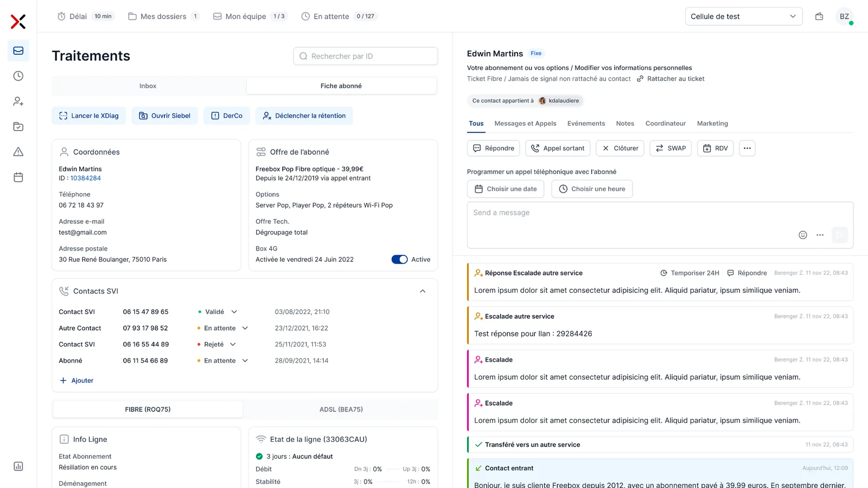Collapse the Contacts SVI section
This screenshot has width=868, height=488.
coord(423,291)
